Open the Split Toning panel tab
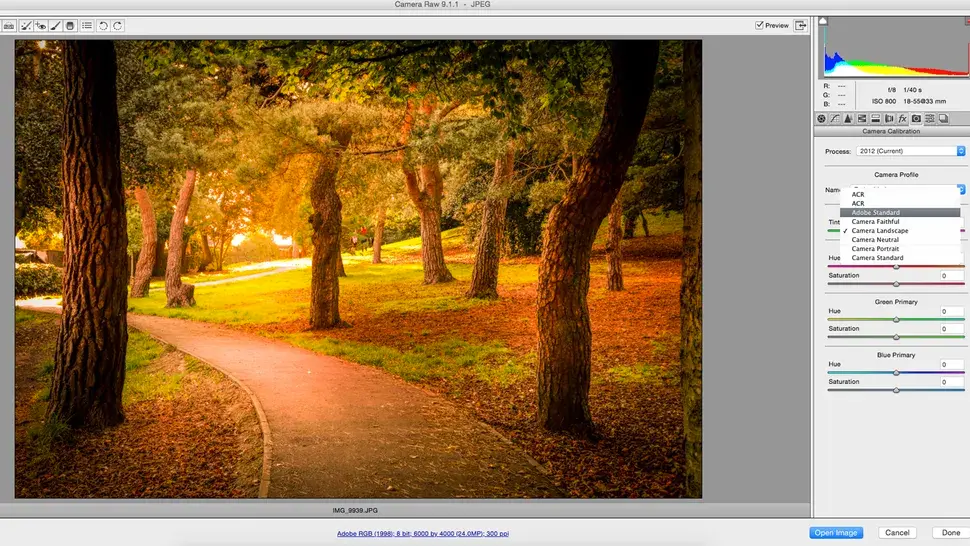The height and width of the screenshot is (546, 970). (x=875, y=118)
